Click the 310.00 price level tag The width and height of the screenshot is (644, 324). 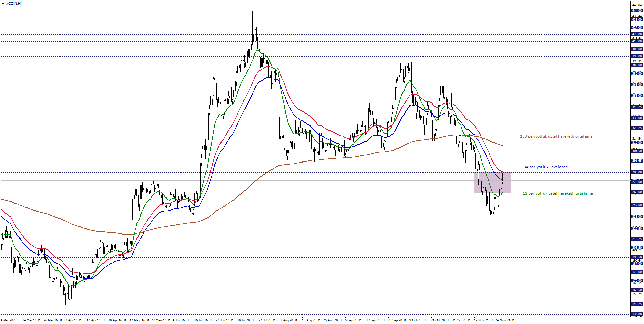[x=637, y=143]
